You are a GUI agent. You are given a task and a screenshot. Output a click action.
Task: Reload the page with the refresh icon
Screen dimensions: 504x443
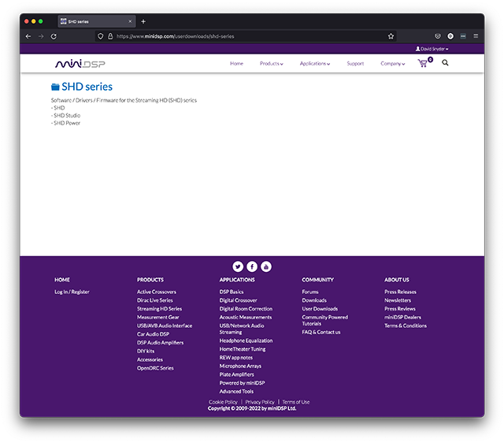[54, 36]
